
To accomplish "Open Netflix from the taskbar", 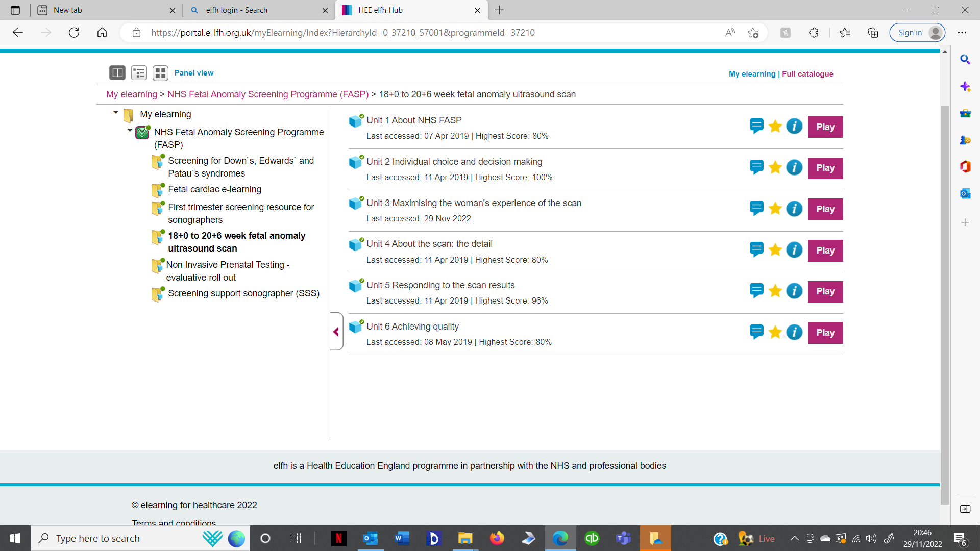I will 338,538.
